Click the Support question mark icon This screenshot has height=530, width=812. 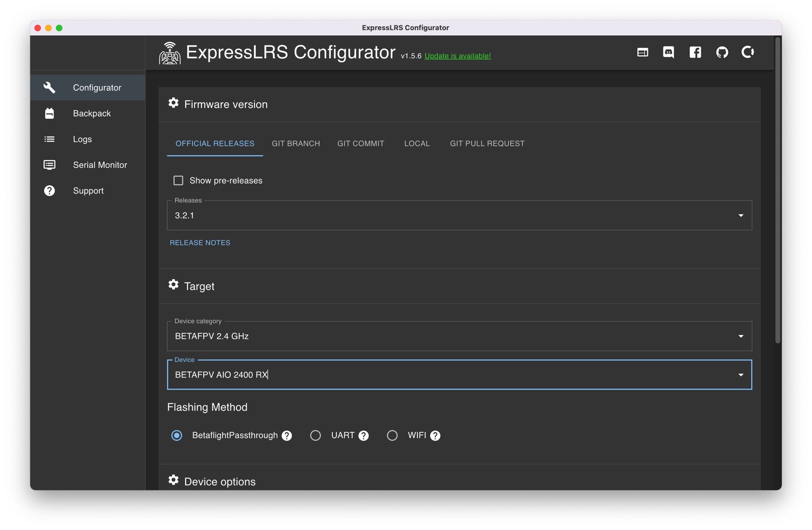click(x=49, y=191)
